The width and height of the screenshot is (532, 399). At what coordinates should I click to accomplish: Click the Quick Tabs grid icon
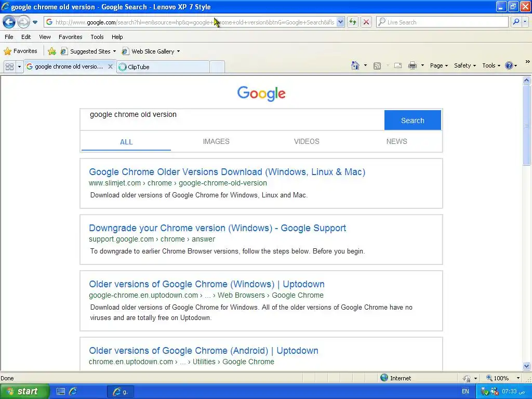[9, 67]
